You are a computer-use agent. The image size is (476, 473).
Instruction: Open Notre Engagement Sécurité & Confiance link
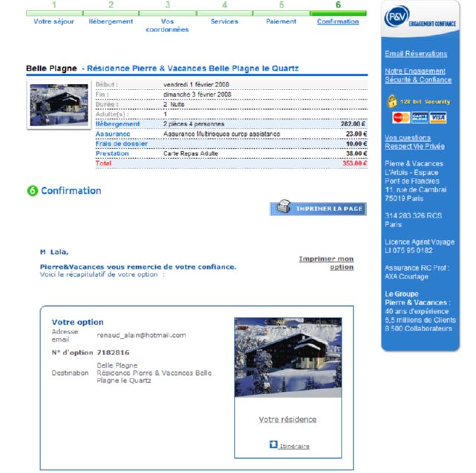pos(418,75)
